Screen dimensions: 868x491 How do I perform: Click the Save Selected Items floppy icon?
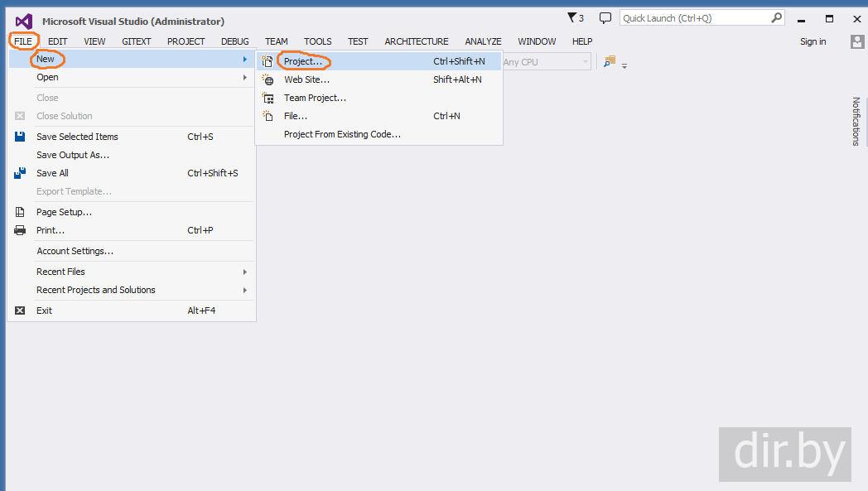20,137
